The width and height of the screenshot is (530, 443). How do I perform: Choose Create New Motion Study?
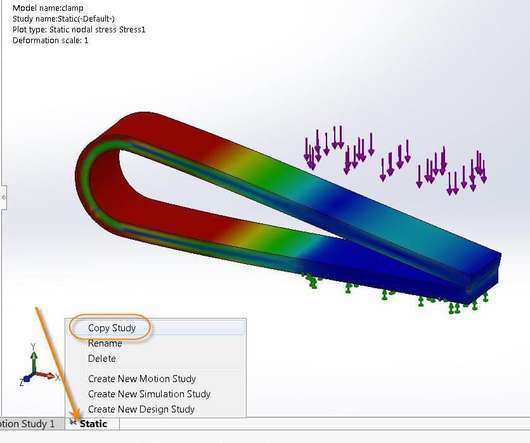click(142, 378)
